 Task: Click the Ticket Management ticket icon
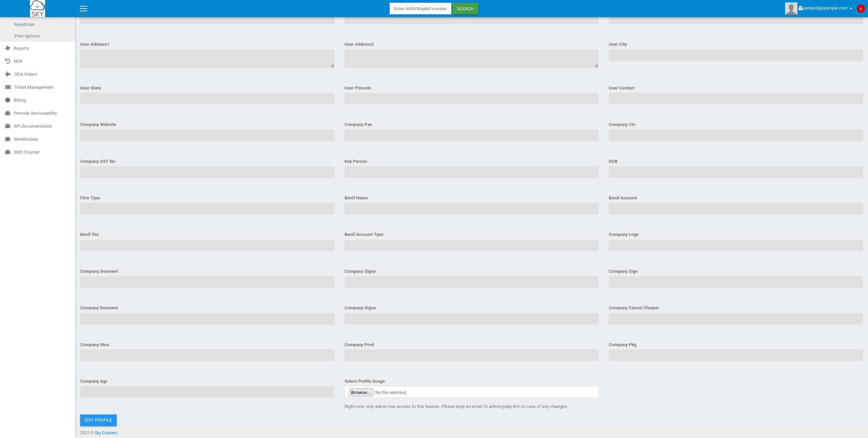point(8,87)
